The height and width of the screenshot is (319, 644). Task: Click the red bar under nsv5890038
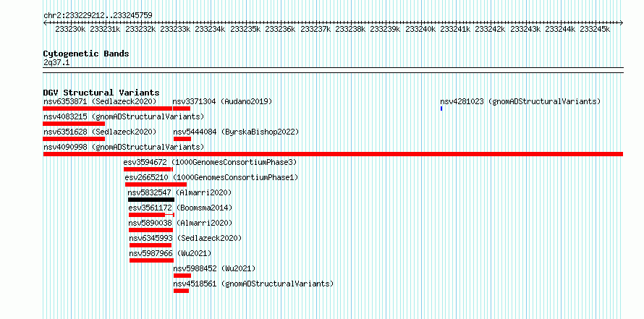(151, 230)
